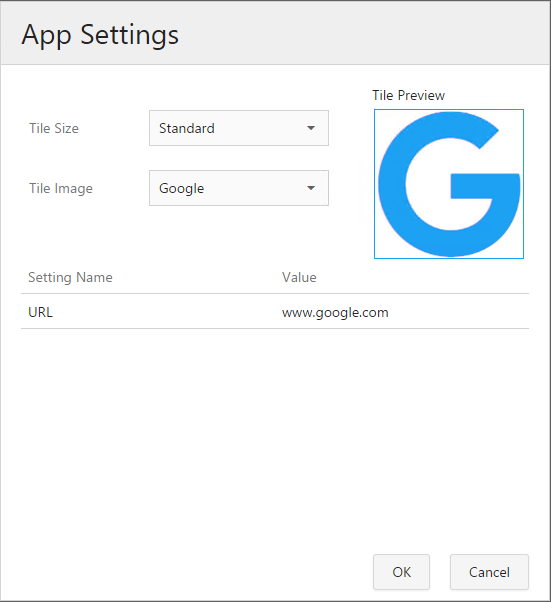Click the Setting Name column header
551x602 pixels.
[70, 277]
